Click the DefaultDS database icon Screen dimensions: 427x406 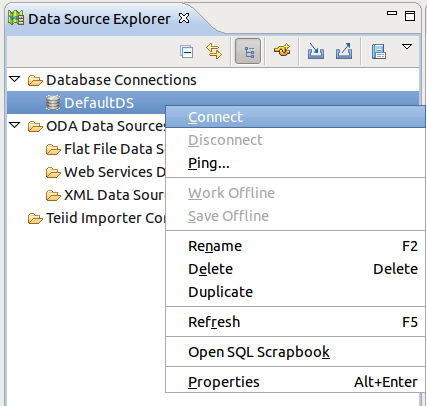point(53,103)
